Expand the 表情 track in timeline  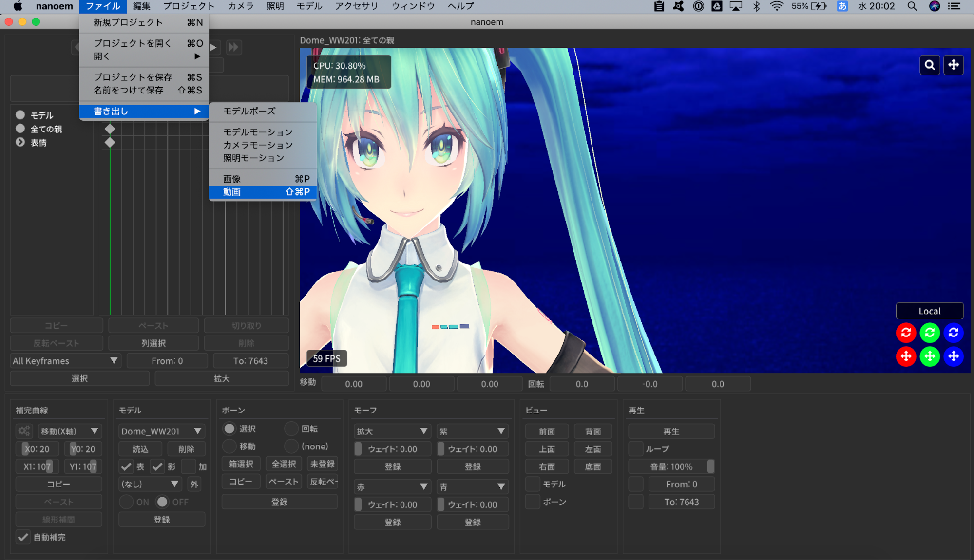tap(20, 142)
